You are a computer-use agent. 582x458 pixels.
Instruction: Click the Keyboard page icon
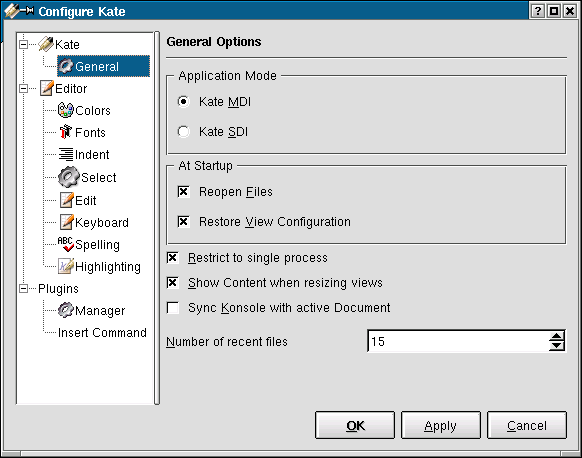coord(66,222)
